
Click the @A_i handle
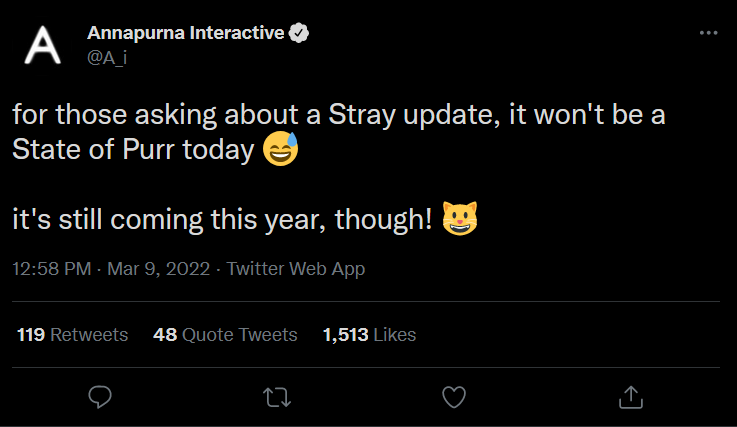pyautogui.click(x=107, y=58)
